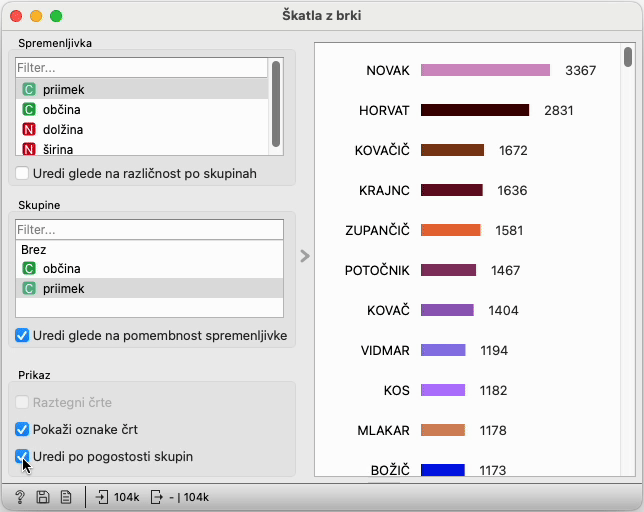This screenshot has height=512, width=644.
Task: Open help via question mark icon
Action: click(x=19, y=497)
